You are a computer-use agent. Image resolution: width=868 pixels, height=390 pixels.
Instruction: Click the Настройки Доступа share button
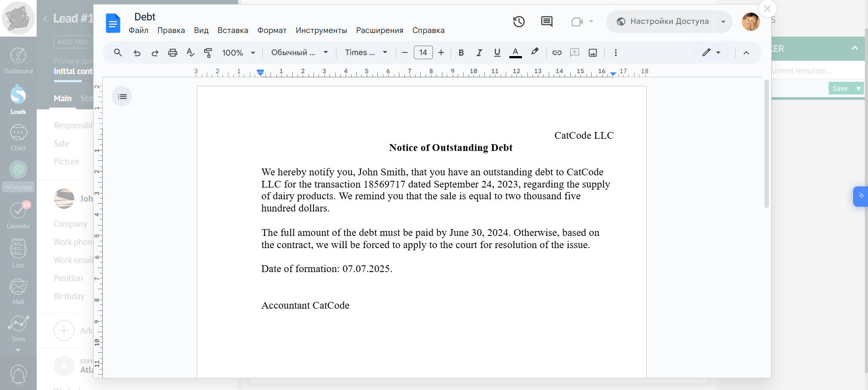click(x=663, y=22)
